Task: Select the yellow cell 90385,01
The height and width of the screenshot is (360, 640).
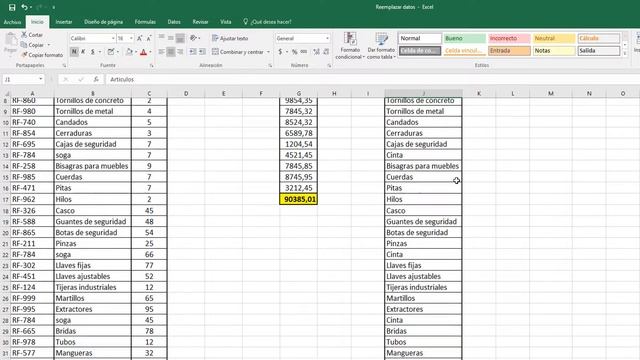Action: click(299, 199)
